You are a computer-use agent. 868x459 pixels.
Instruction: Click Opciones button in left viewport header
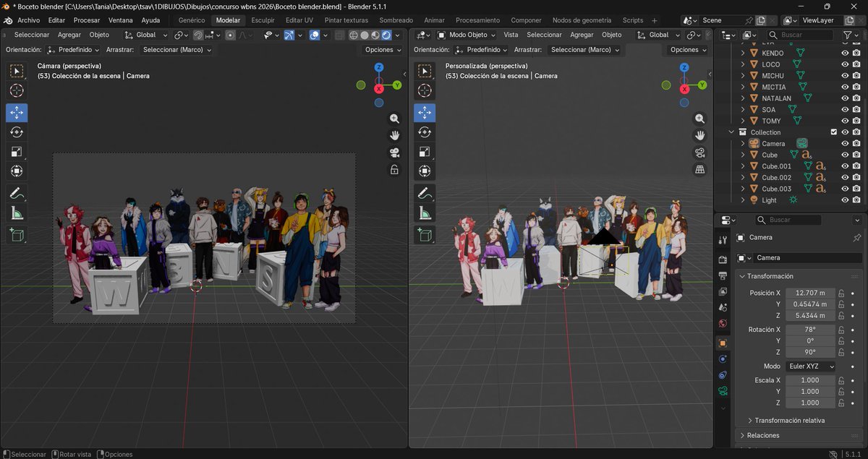[x=382, y=50]
